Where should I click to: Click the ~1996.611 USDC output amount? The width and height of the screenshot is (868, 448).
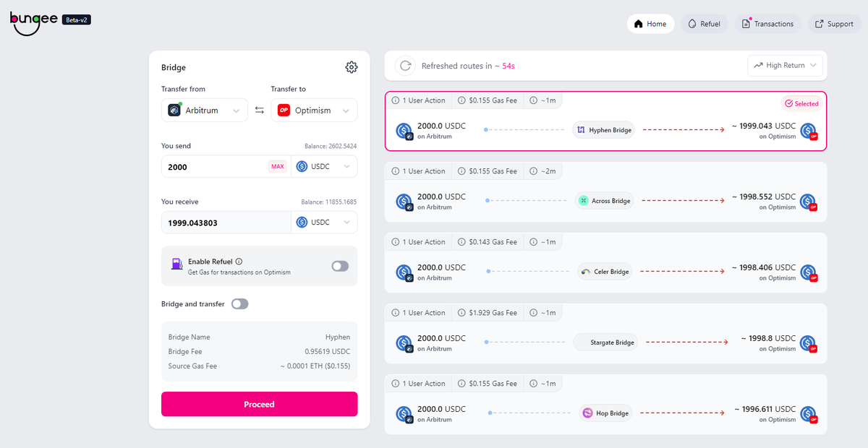(x=765, y=409)
